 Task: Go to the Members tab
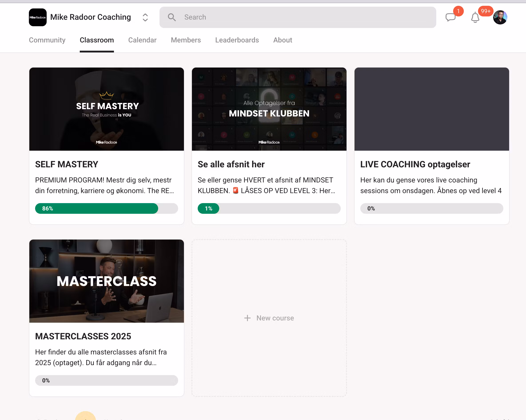[186, 40]
